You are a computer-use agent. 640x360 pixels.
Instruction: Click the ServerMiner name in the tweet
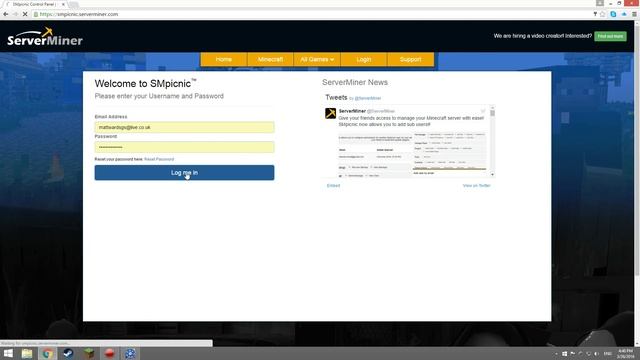pos(352,111)
